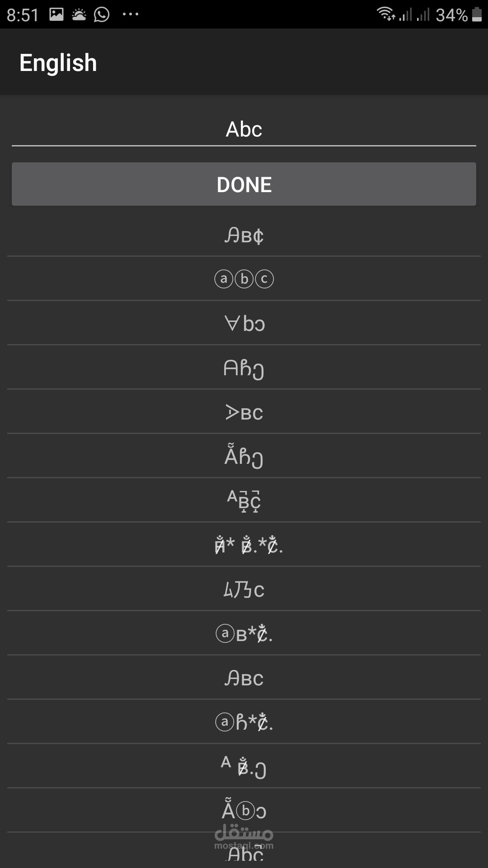
Task: Tap the gallery image notification icon
Action: coord(56,14)
